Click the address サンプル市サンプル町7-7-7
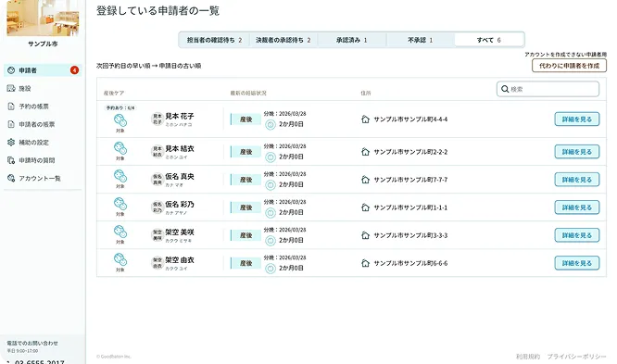 (410, 180)
